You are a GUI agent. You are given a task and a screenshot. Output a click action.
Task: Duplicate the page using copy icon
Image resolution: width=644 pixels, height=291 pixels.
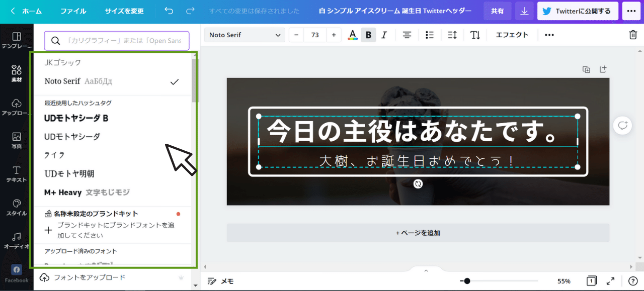[586, 69]
